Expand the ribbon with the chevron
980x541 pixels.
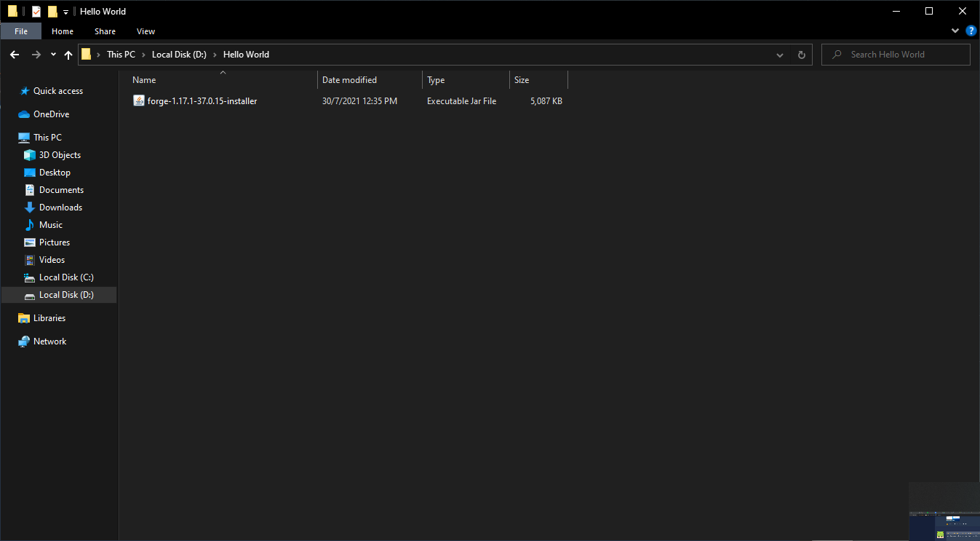point(955,31)
